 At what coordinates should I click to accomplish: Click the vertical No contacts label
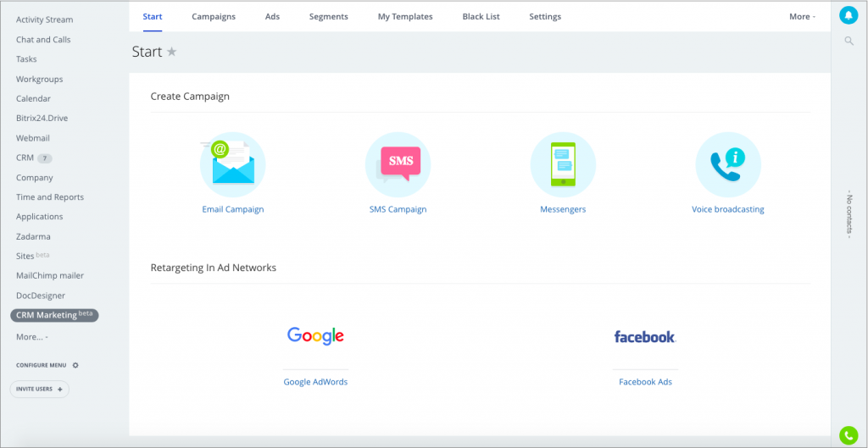click(849, 214)
